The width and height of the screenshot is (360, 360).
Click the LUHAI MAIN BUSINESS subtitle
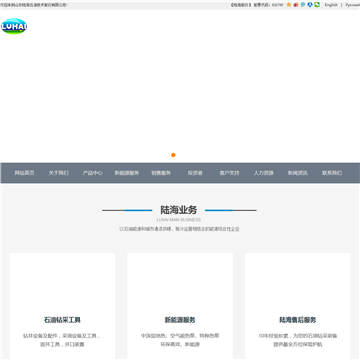[x=179, y=220]
